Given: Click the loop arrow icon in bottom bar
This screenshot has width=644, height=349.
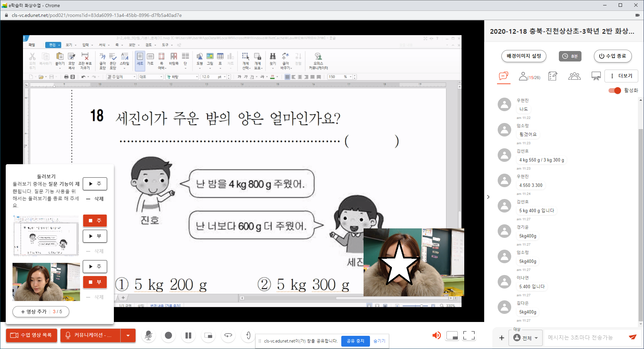Looking at the screenshot, I should point(228,335).
